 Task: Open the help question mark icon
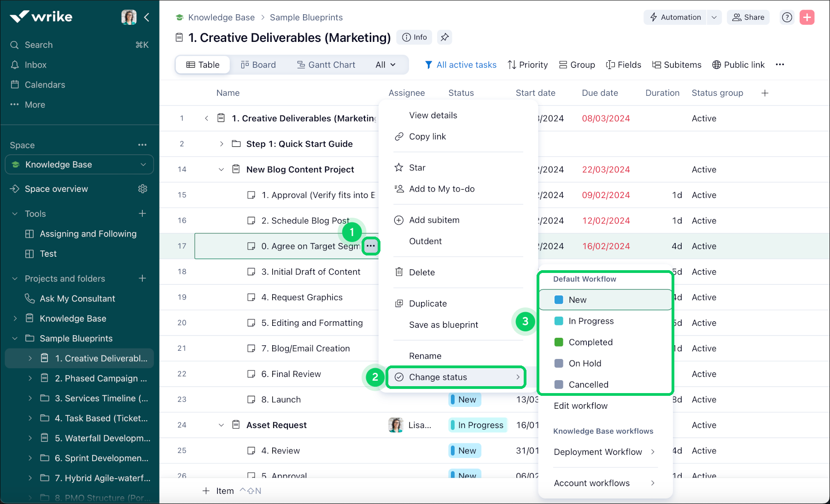pos(787,17)
